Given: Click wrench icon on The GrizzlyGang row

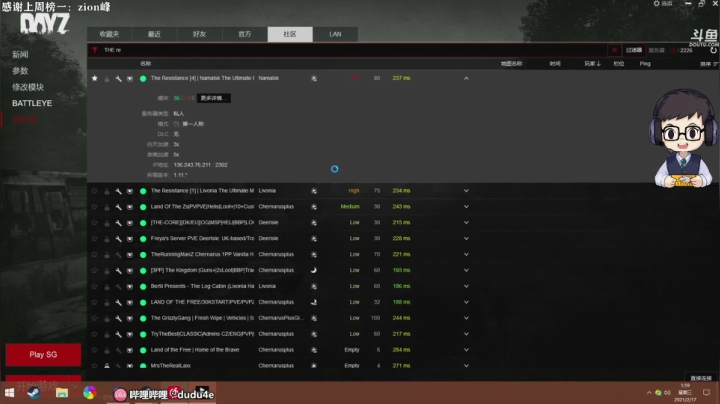Looking at the screenshot, I should click(118, 319).
